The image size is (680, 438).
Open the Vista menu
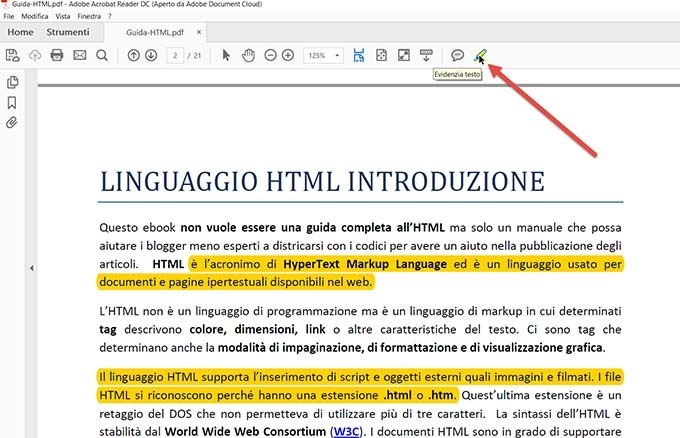(x=63, y=16)
